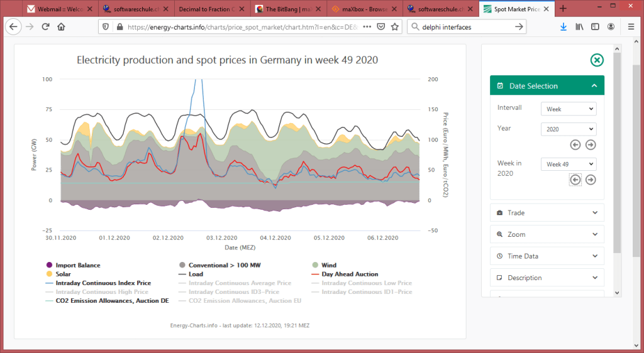Go to previous year with left arrow

tap(575, 144)
